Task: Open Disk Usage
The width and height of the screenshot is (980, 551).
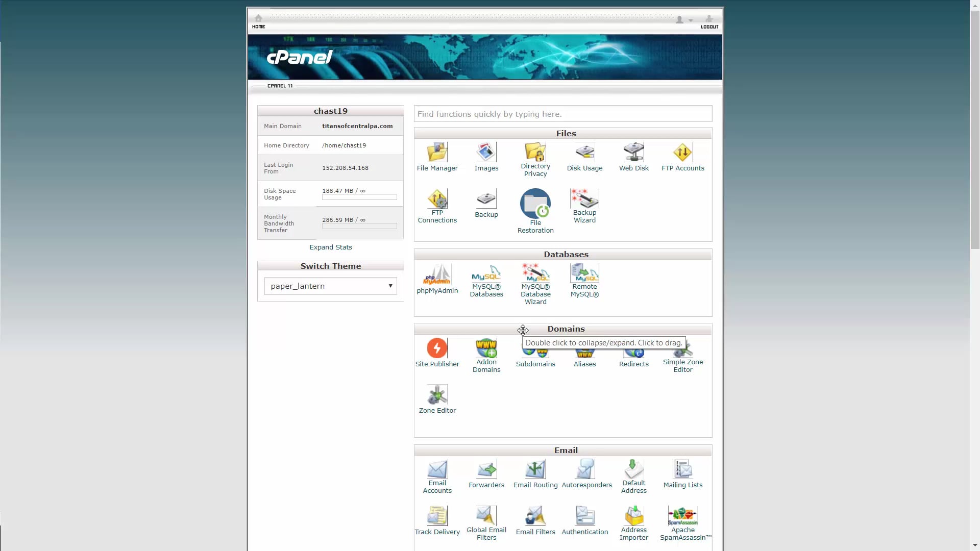Action: click(x=584, y=157)
